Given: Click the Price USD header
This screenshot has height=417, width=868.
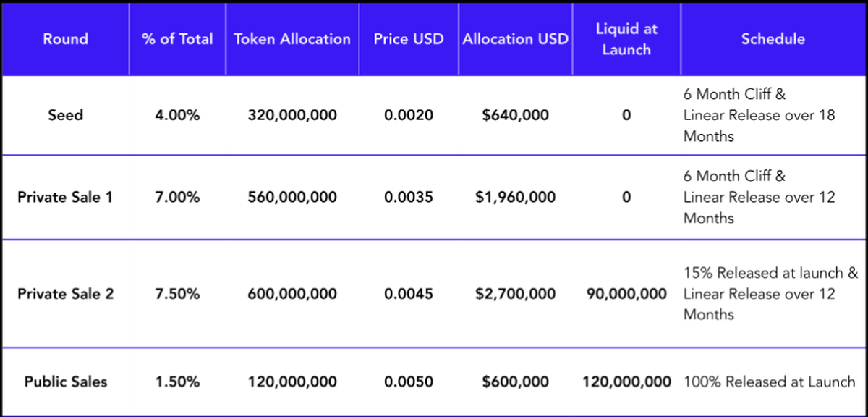Looking at the screenshot, I should coord(409,39).
